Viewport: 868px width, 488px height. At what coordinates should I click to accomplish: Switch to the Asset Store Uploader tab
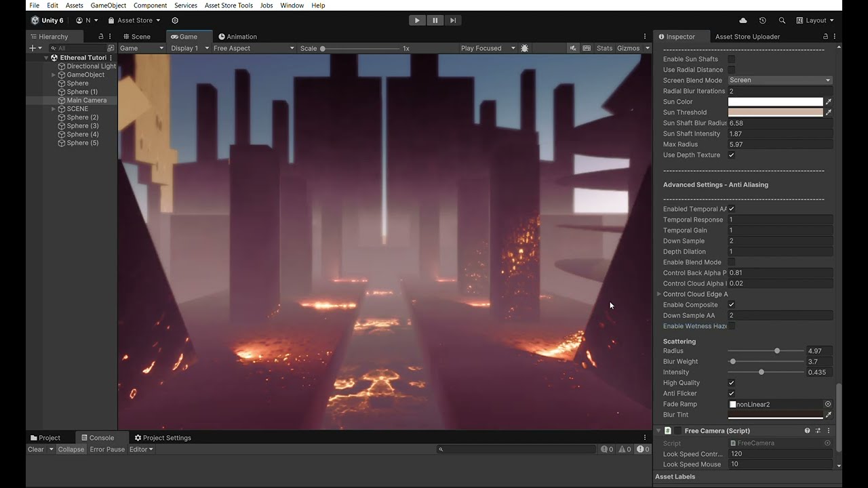747,37
